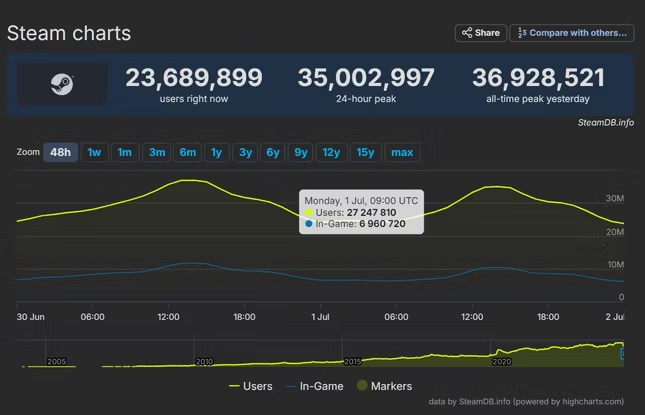The width and height of the screenshot is (645, 415).
Task: Select the 6m zoom range
Action: (188, 153)
